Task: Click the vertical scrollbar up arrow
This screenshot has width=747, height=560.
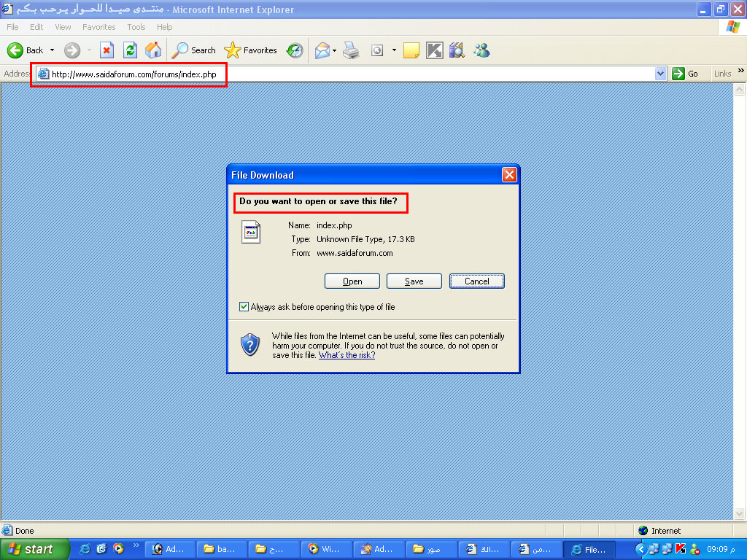Action: 740,89
